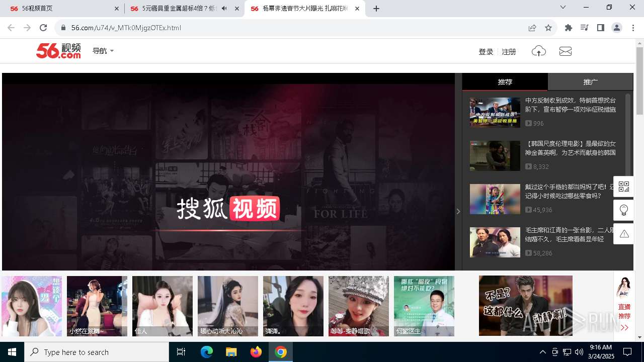Open 毛主席和江青的一张合影 video title
This screenshot has width=644, height=362.
pyautogui.click(x=570, y=234)
